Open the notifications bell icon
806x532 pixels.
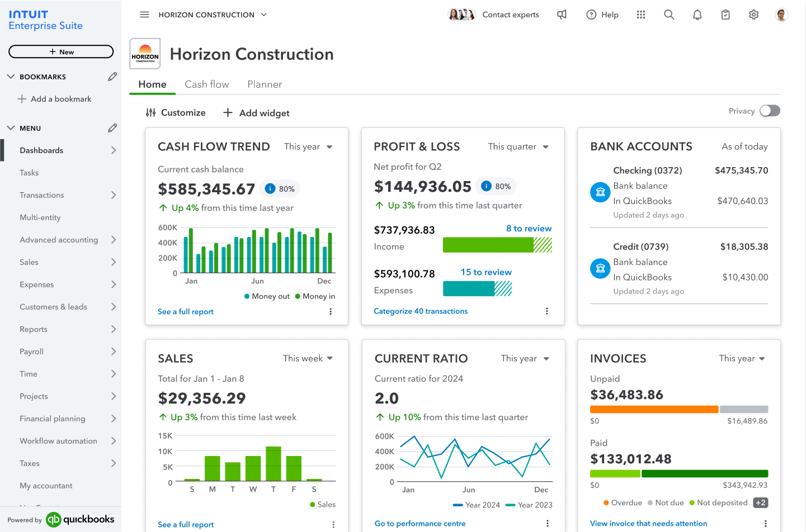pos(697,15)
